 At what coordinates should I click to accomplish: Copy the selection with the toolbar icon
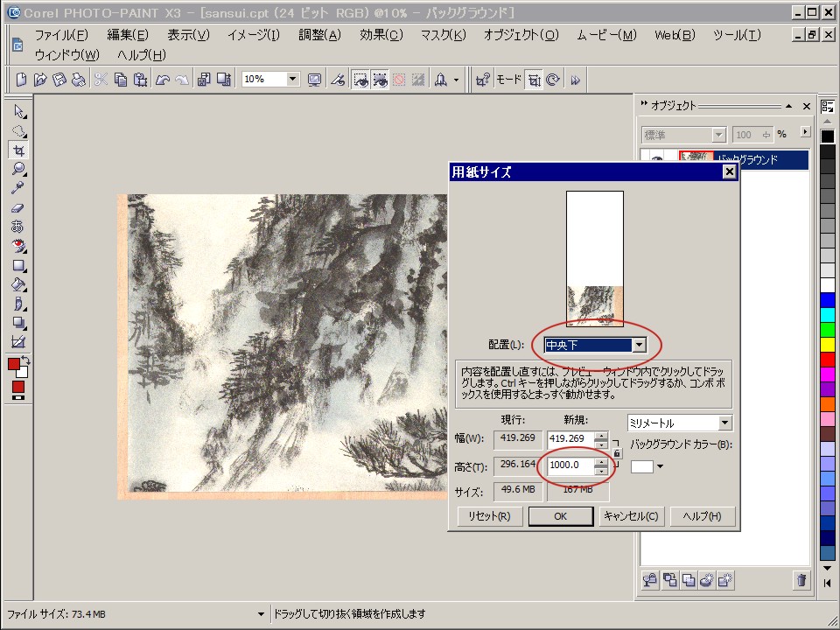pos(121,80)
